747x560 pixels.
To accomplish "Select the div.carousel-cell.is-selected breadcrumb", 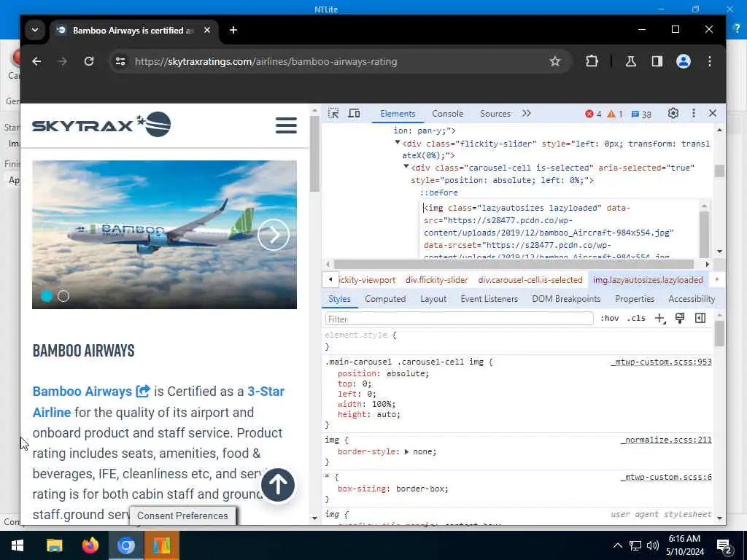I will point(530,280).
